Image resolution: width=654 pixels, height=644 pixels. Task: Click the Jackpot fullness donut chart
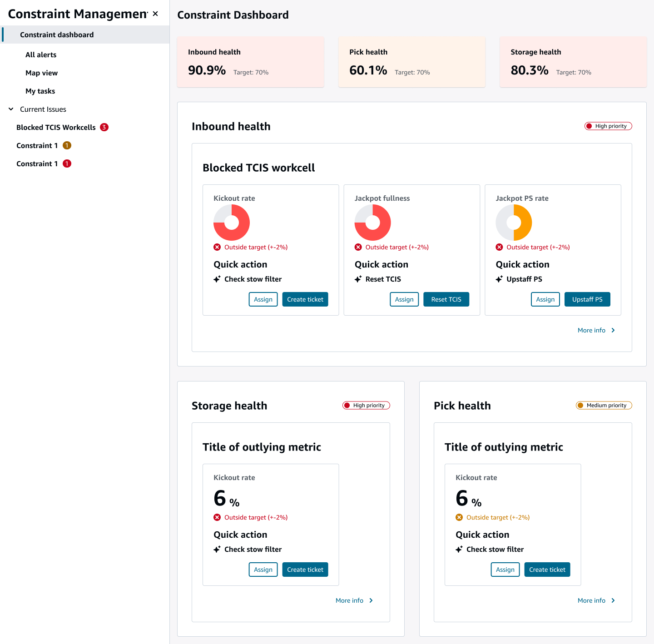[x=373, y=223]
